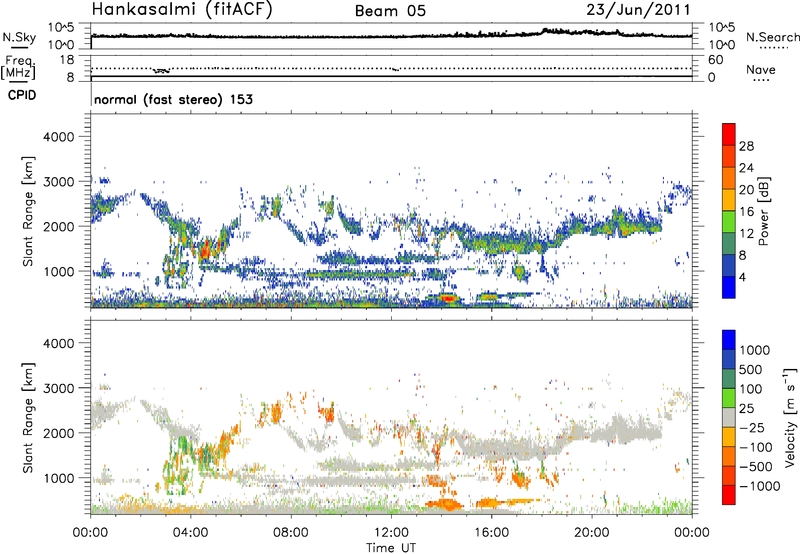Click the Nave legend label
The width and height of the screenshot is (800, 554).
(761, 69)
